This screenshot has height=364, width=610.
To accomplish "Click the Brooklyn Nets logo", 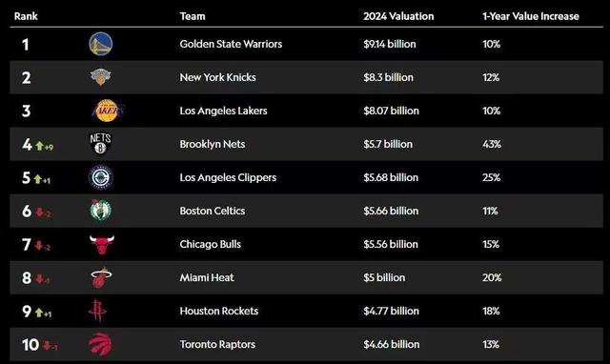I will click(100, 144).
